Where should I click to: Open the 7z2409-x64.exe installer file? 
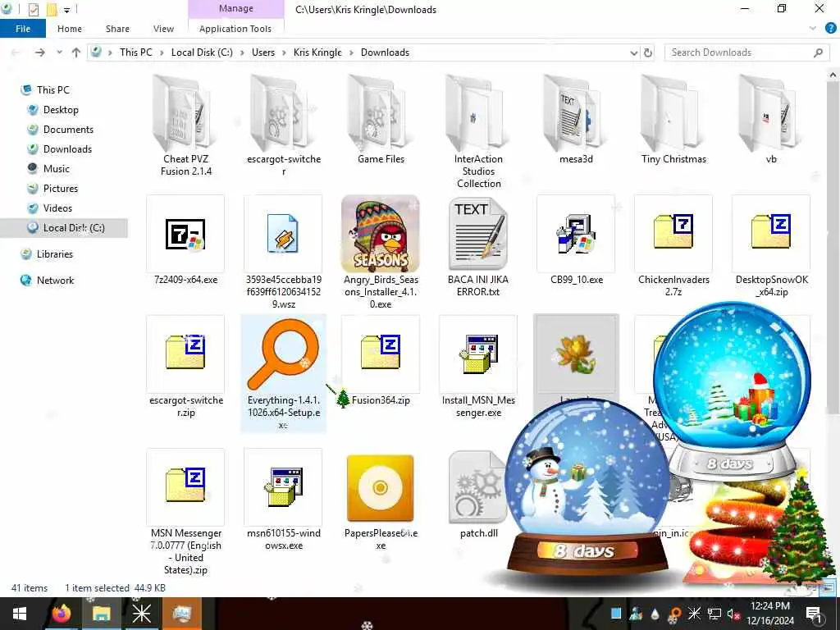click(x=185, y=240)
